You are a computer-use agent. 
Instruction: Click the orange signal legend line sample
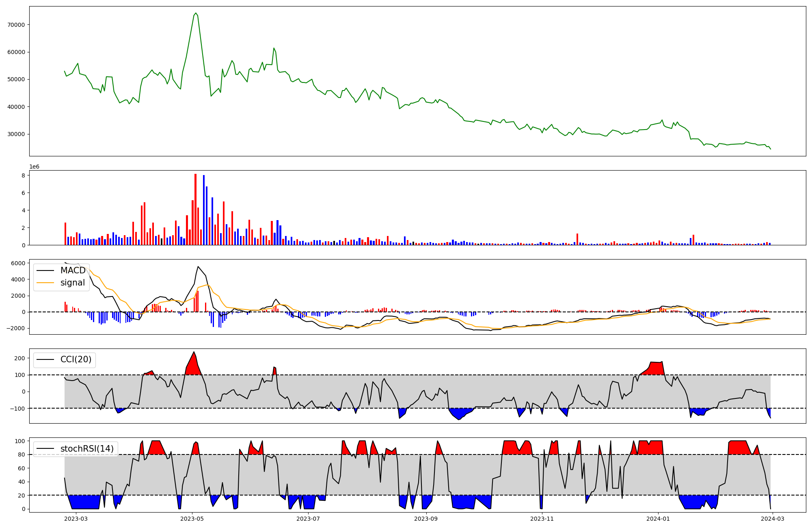[45, 283]
